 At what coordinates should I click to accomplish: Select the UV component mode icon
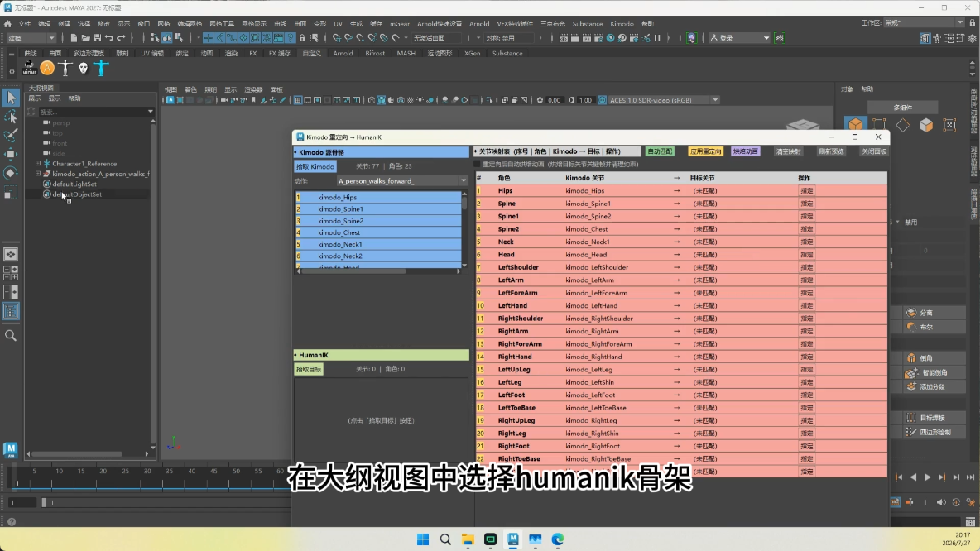click(x=949, y=125)
